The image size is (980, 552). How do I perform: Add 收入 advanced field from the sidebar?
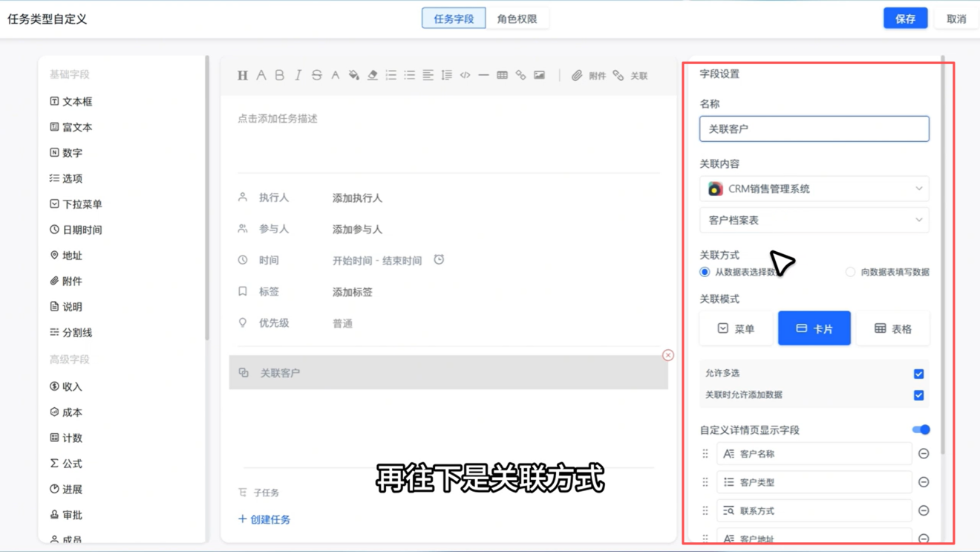(x=66, y=386)
